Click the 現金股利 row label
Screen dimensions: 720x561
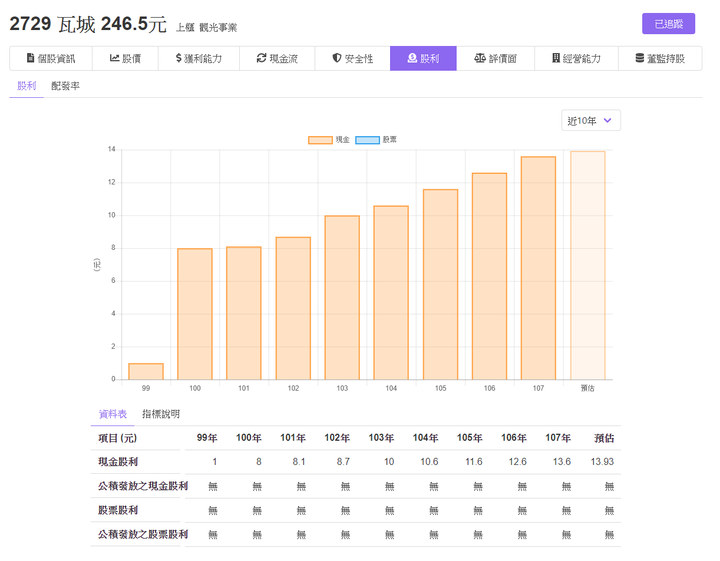tap(118, 462)
